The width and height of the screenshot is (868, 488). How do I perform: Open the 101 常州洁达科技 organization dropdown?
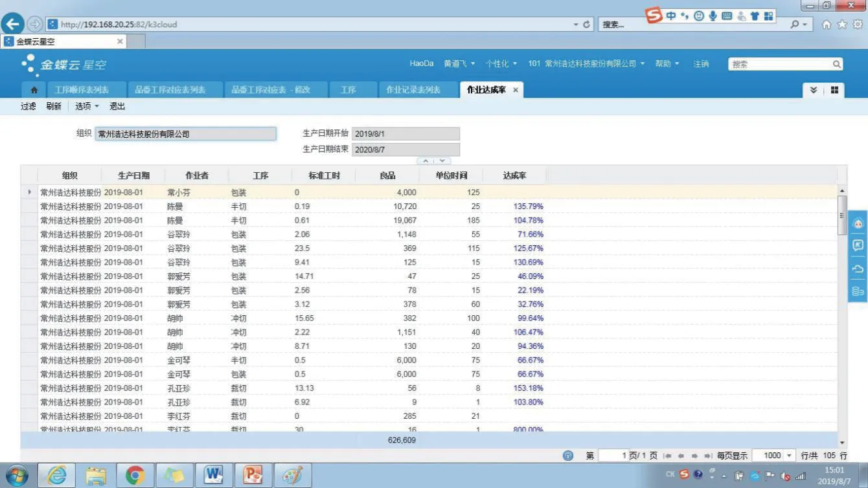[x=586, y=63]
